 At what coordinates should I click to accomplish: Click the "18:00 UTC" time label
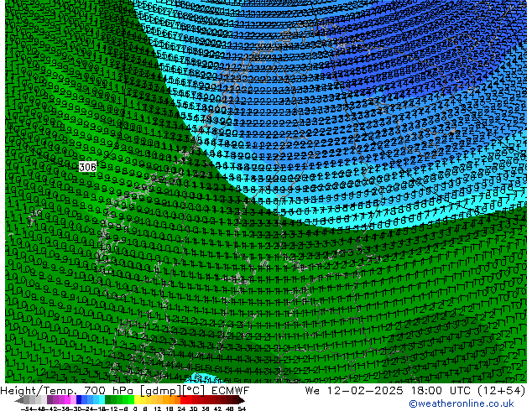click(x=441, y=391)
